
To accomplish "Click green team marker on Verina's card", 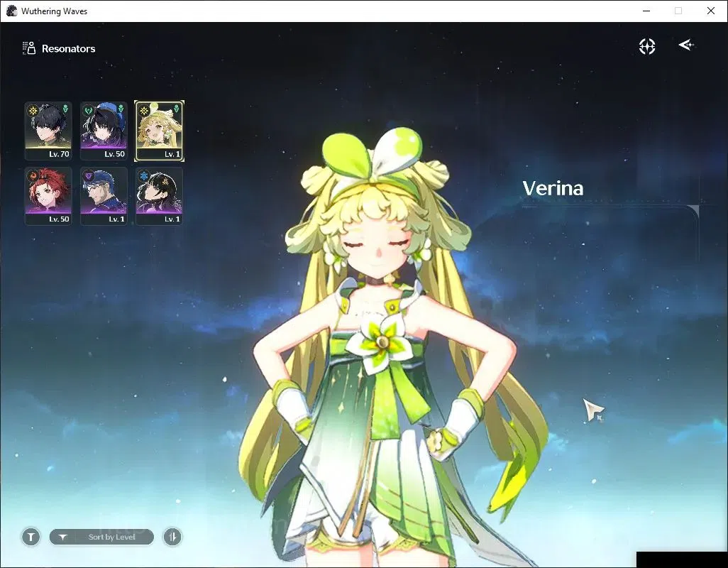I will click(177, 109).
